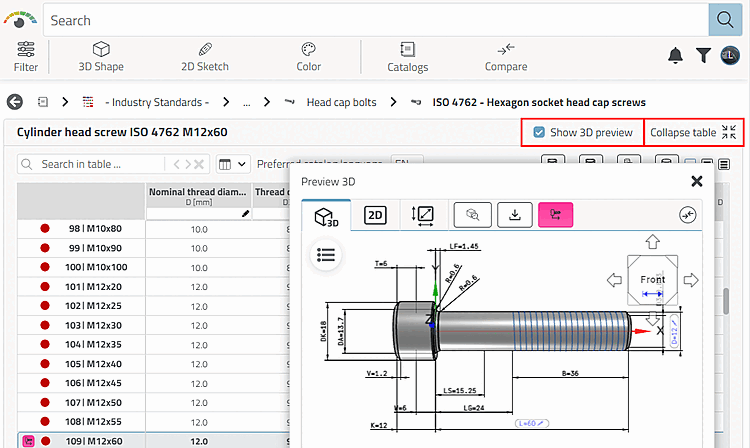Switch to the 2D preview tab

pyautogui.click(x=375, y=215)
